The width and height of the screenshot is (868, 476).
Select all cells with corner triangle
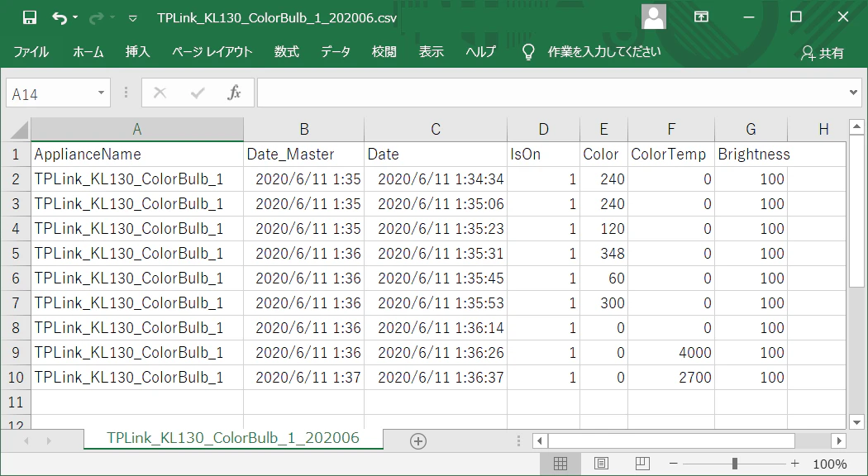tap(18, 130)
